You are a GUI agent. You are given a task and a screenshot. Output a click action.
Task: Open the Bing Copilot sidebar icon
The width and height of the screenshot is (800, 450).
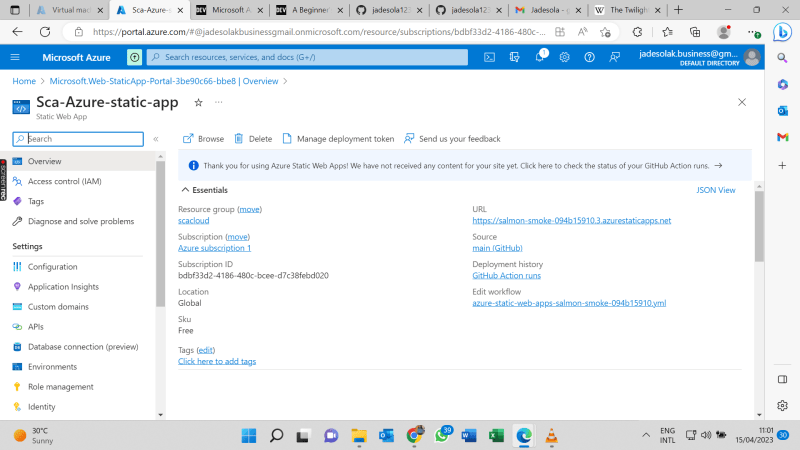[782, 32]
